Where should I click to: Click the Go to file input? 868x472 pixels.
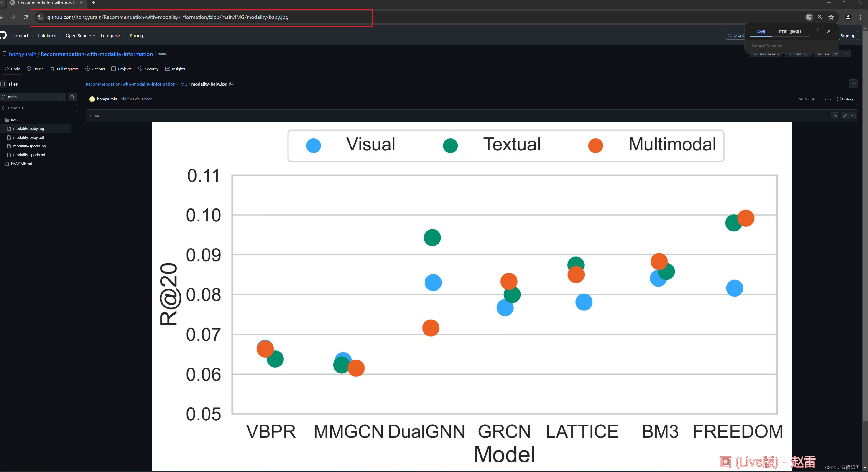click(41, 108)
